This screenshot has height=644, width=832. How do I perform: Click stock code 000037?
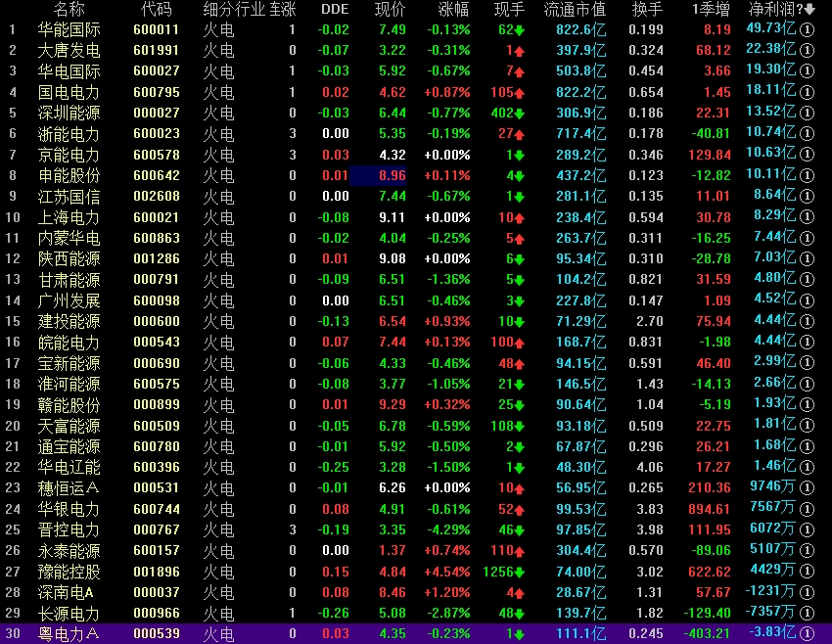pyautogui.click(x=157, y=592)
